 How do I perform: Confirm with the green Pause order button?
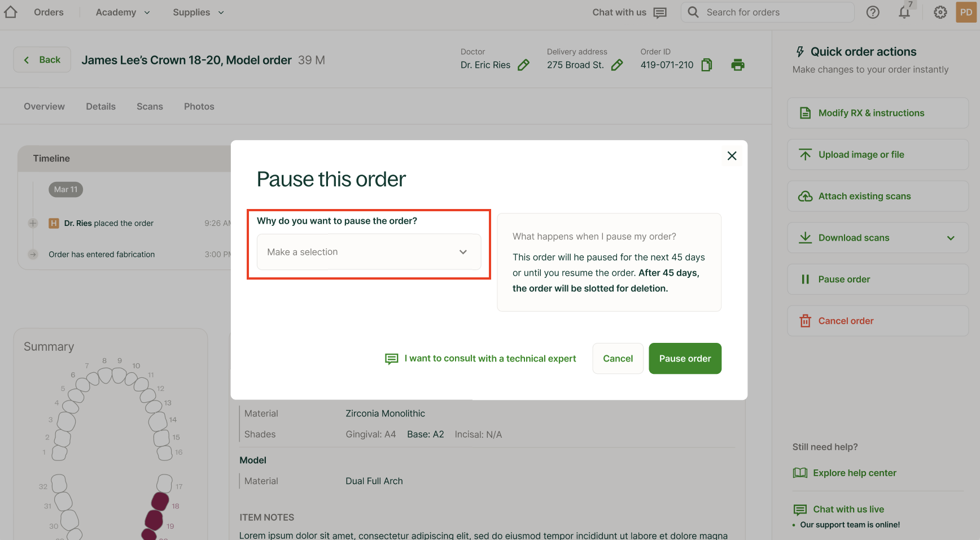pos(685,359)
